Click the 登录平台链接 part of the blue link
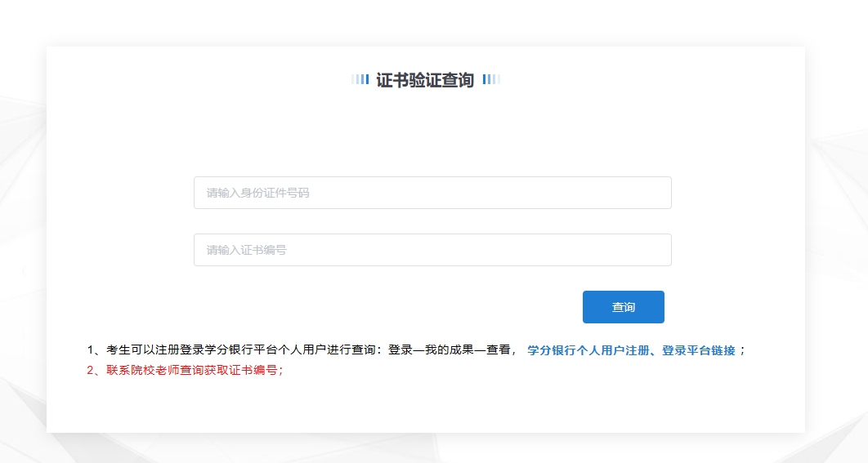Viewport: 868px width, 463px height. [x=699, y=350]
